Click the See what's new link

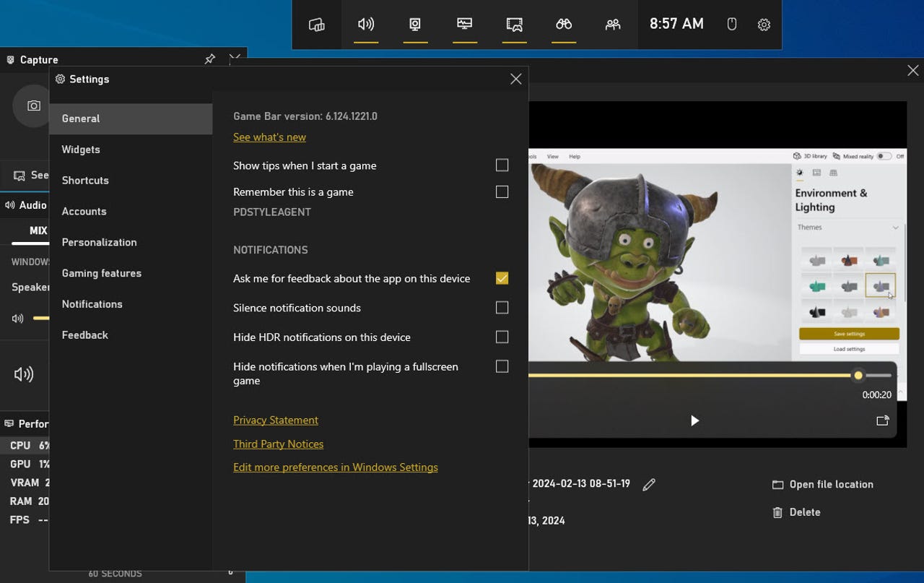point(269,137)
